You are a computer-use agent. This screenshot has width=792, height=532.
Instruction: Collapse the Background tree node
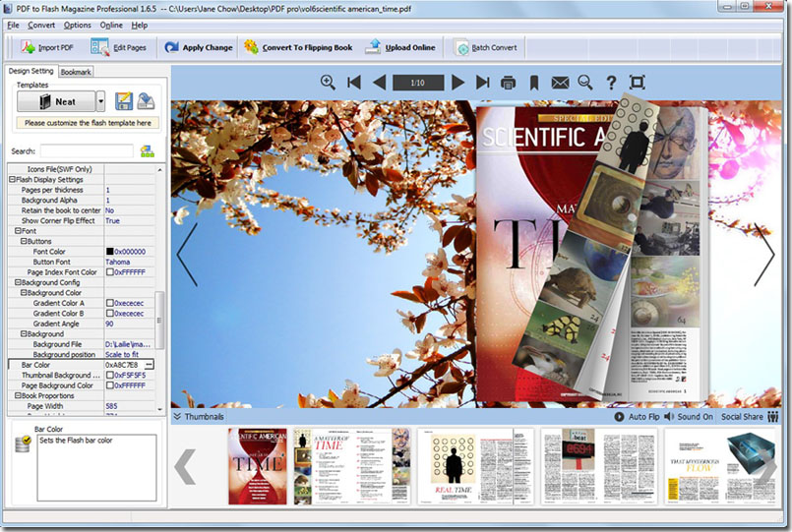24,333
